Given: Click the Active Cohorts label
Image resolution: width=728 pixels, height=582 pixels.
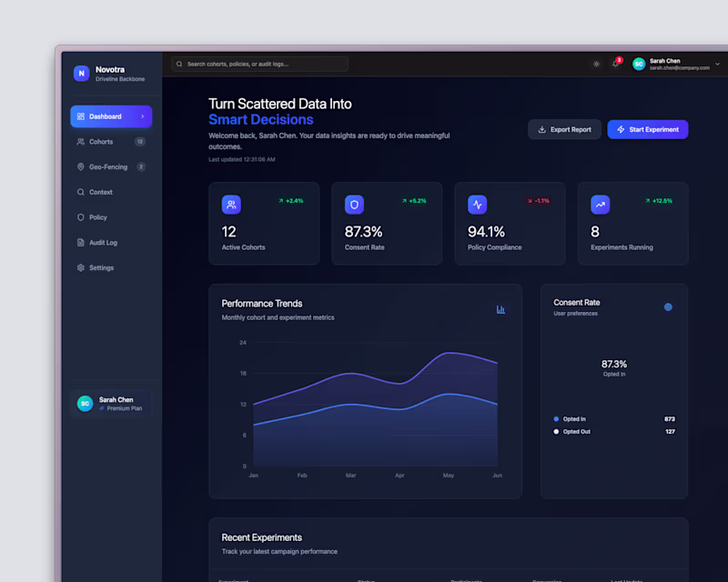Looking at the screenshot, I should [243, 247].
